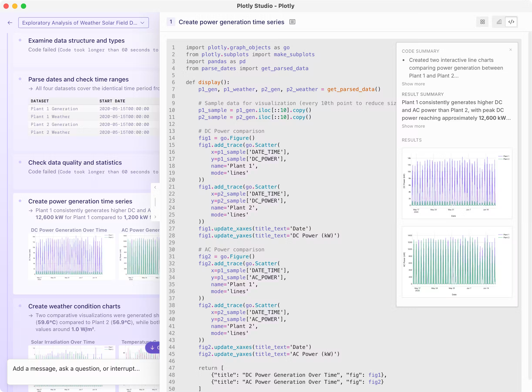Click line number 50 in the gutter
The height and width of the screenshot is (392, 532).
click(x=172, y=389)
